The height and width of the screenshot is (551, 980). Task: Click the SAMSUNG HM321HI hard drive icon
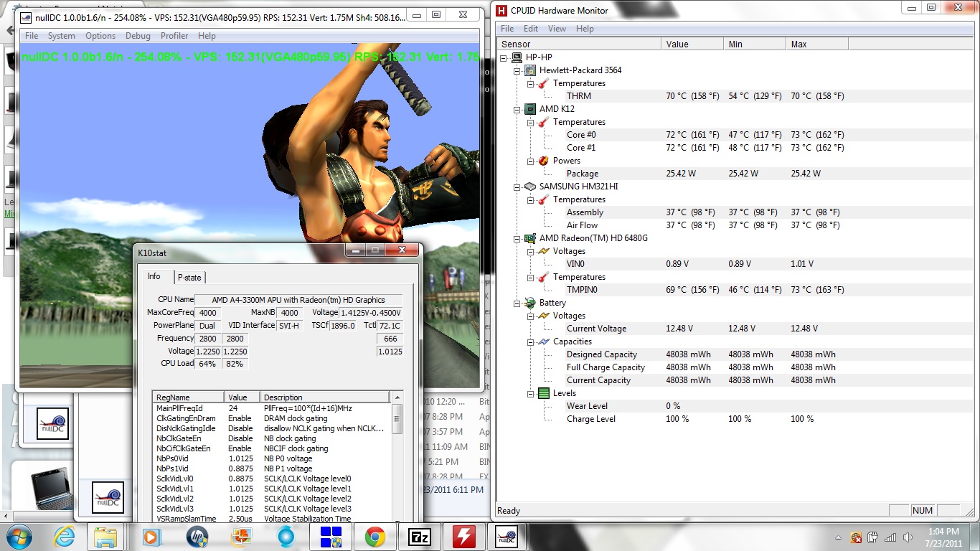(x=530, y=187)
